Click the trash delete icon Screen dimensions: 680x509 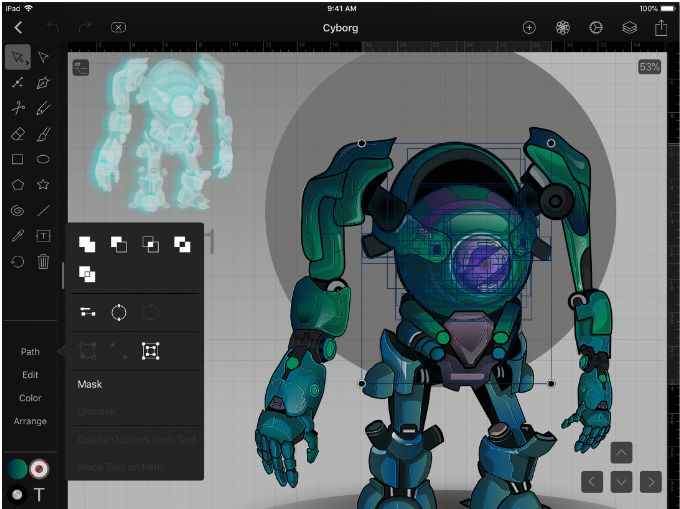tap(44, 262)
